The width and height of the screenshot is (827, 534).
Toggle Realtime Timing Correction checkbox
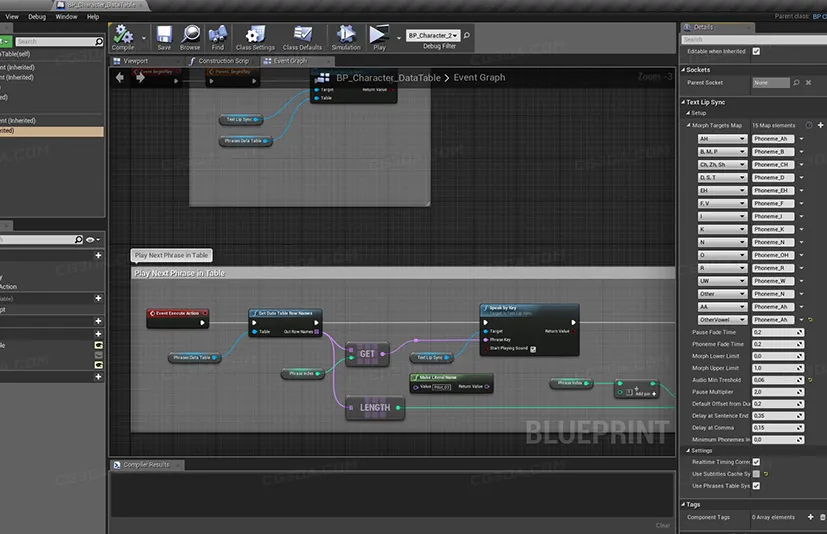point(756,462)
